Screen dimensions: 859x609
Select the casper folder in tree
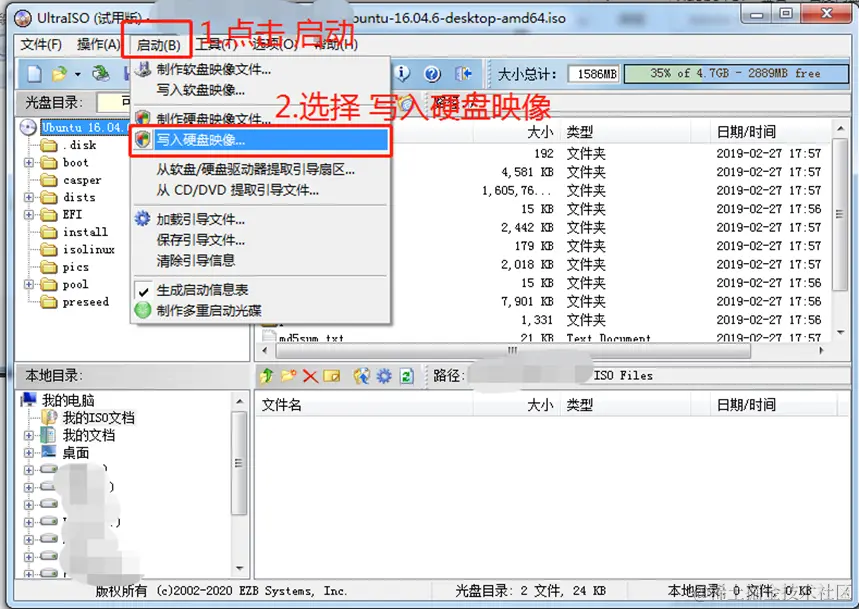pyautogui.click(x=82, y=180)
